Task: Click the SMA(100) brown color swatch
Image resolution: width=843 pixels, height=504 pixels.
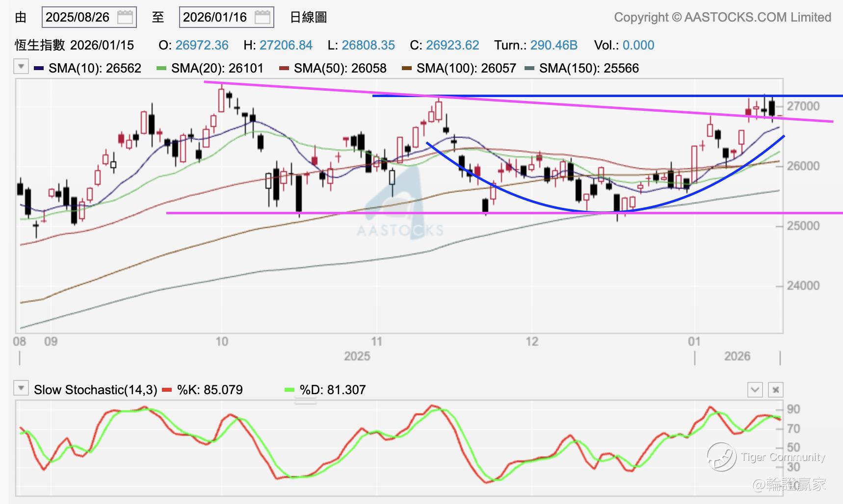Action: pyautogui.click(x=407, y=68)
